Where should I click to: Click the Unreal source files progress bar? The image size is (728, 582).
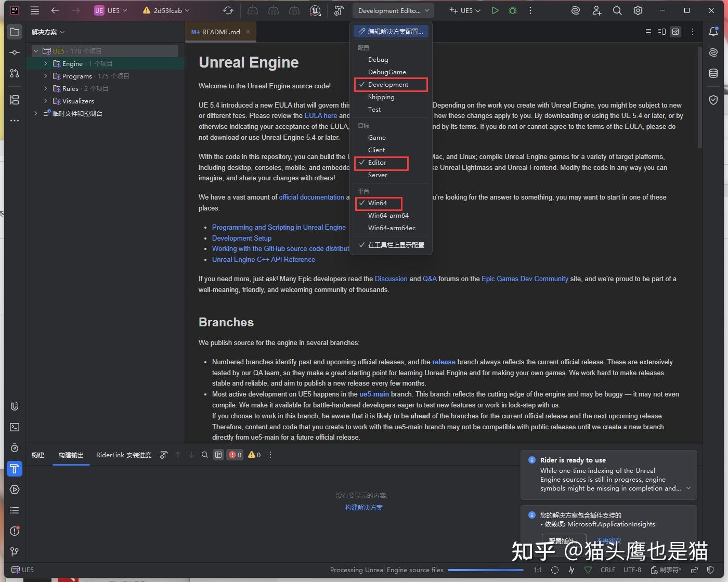(x=486, y=570)
